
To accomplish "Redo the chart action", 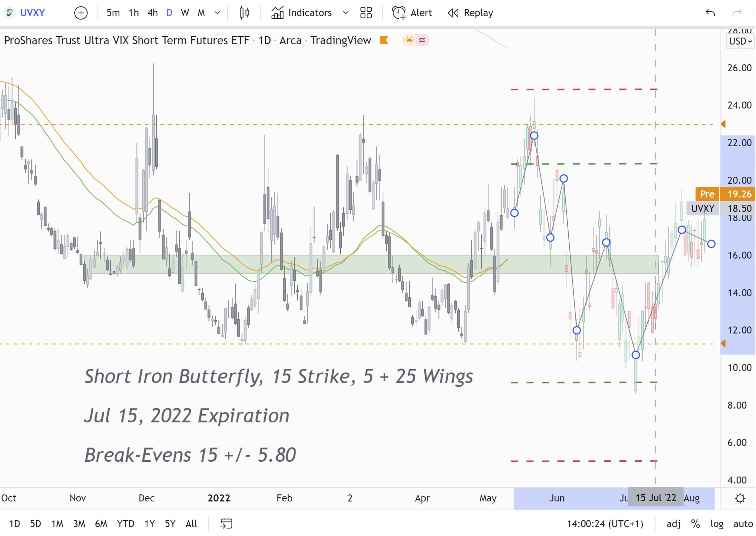I will (737, 13).
